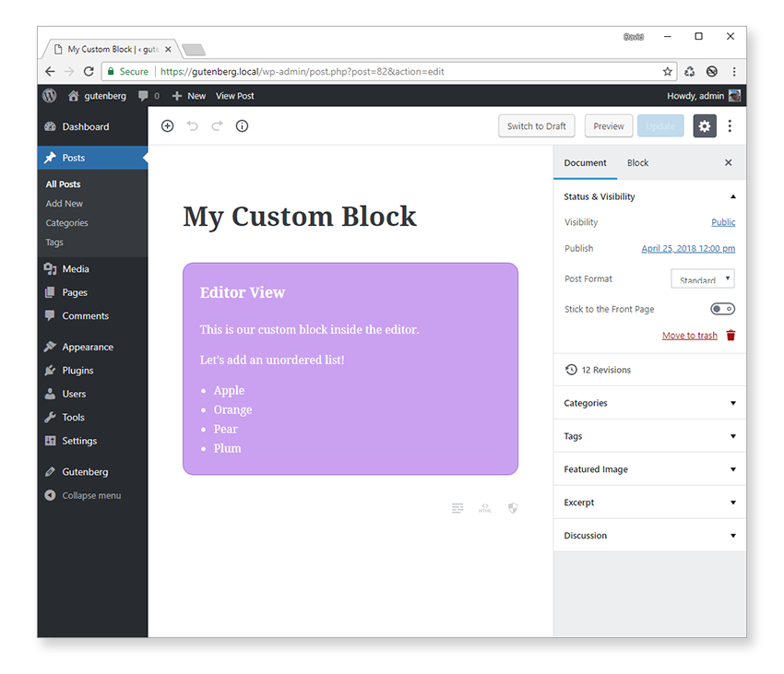Open the 12 Revisions link
Viewport: 784px width, 674px height.
pyautogui.click(x=606, y=370)
